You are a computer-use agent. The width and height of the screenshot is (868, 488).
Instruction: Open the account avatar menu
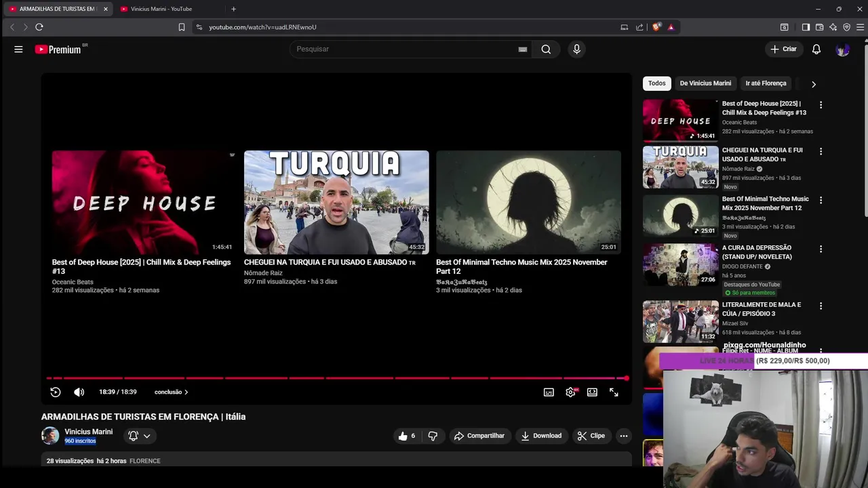coord(842,49)
